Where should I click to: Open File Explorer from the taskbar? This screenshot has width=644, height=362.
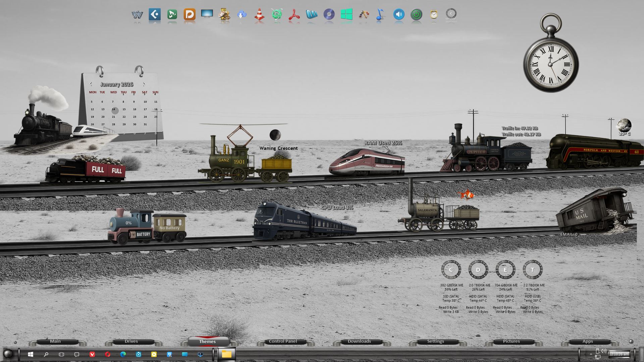click(x=227, y=354)
